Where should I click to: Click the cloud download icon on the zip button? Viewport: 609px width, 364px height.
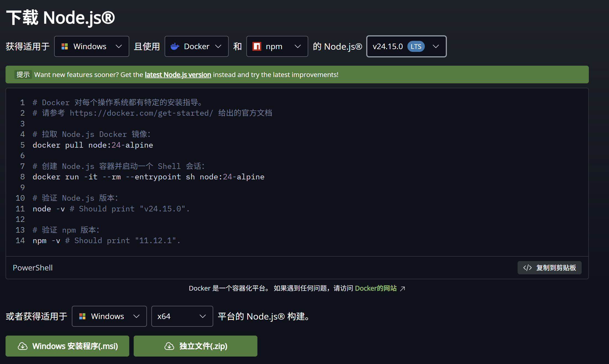(x=169, y=346)
